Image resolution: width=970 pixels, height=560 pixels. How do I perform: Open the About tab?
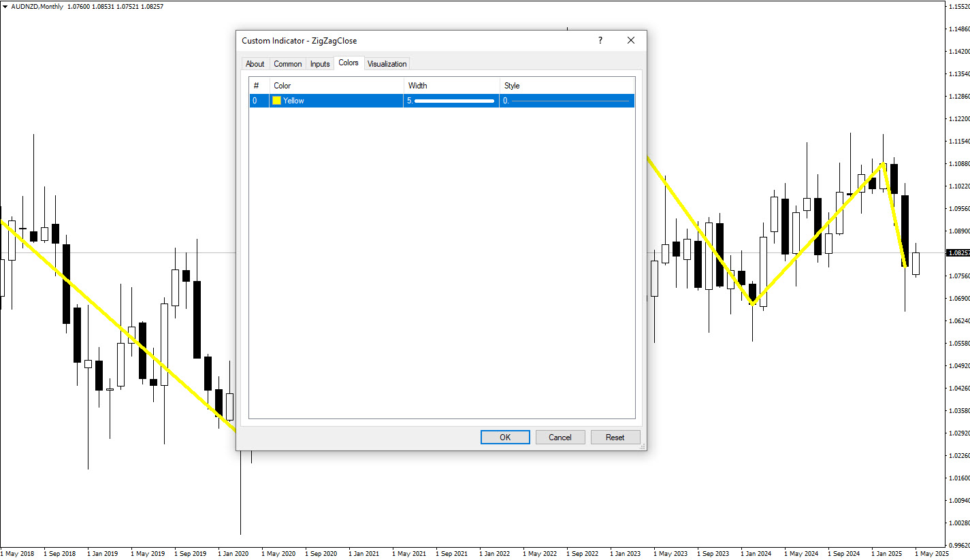point(255,64)
